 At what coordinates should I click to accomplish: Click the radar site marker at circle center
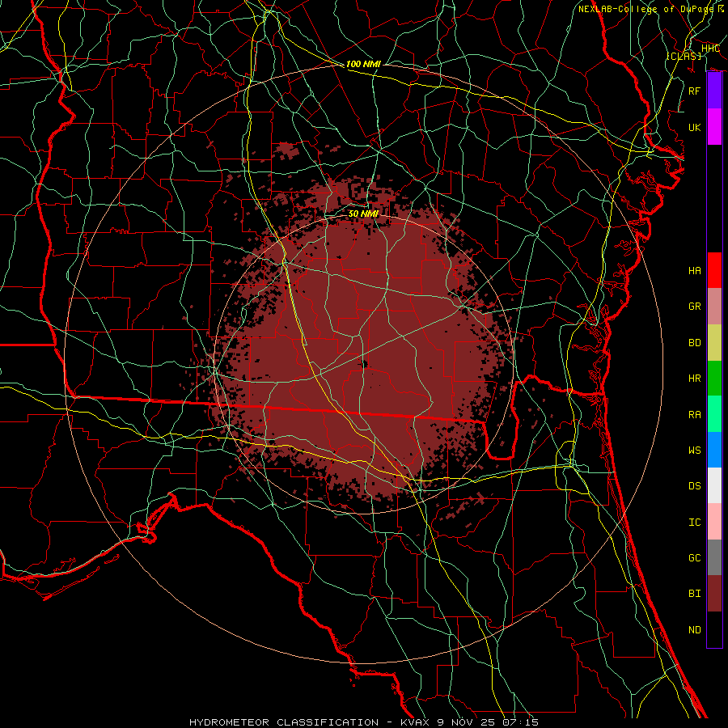(x=362, y=365)
